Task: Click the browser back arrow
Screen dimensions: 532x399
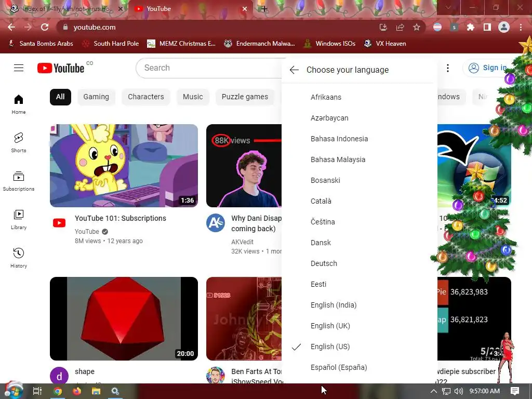Action: (x=11, y=27)
